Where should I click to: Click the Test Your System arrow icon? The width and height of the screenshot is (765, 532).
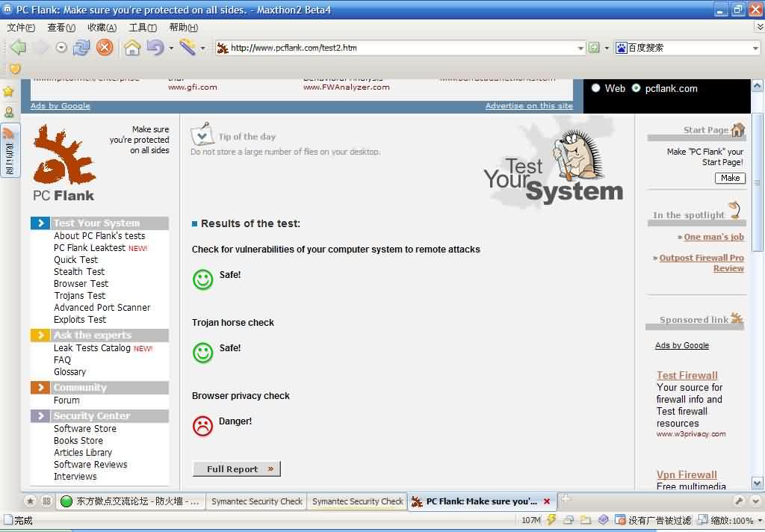point(40,223)
